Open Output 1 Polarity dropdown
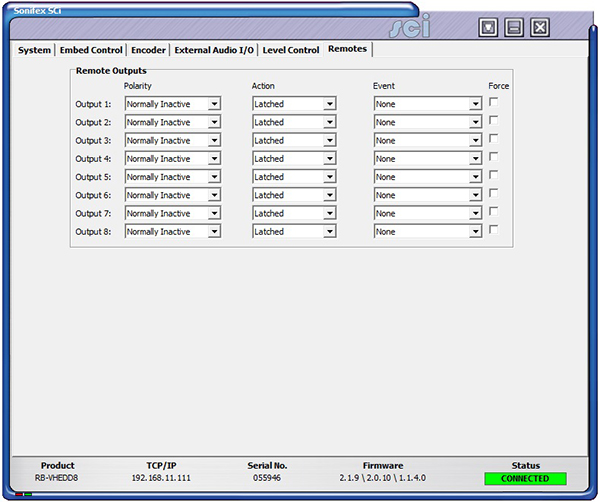 (172, 103)
